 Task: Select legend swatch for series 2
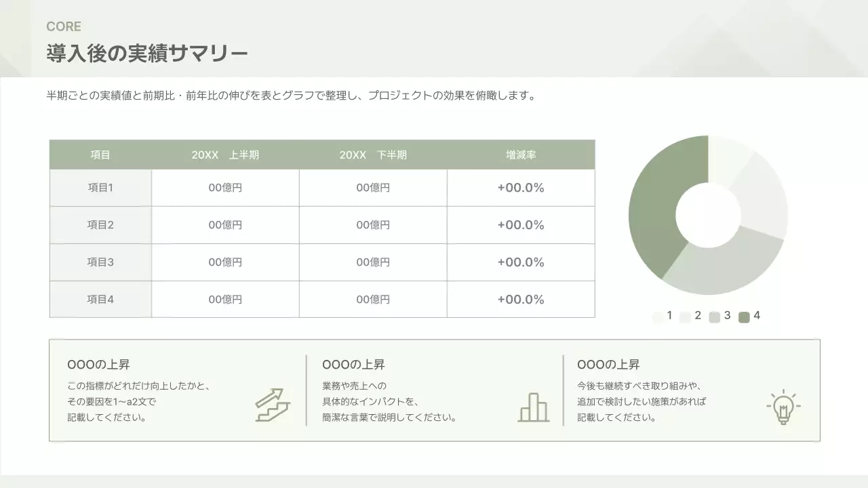pos(685,317)
